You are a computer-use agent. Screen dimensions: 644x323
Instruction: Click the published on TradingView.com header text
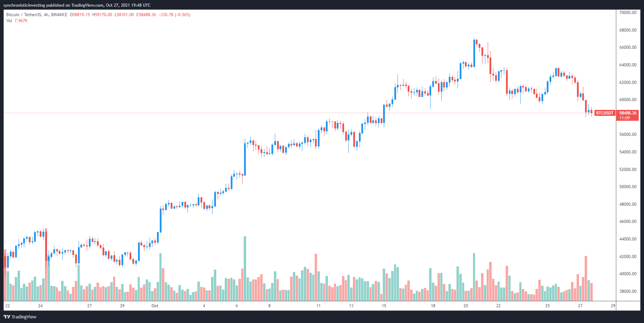coord(75,5)
